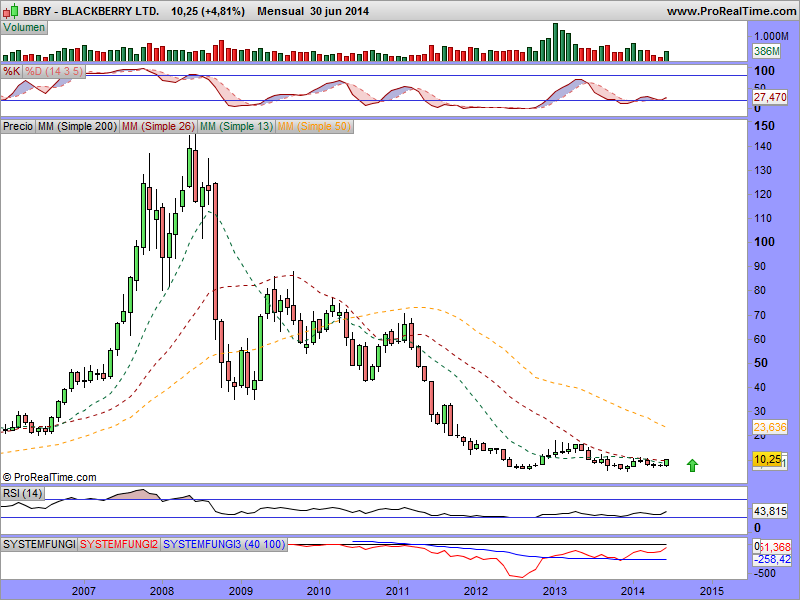This screenshot has width=800, height=600.
Task: Click the candlestick chart icon beside BBRY
Action: pos(10,10)
